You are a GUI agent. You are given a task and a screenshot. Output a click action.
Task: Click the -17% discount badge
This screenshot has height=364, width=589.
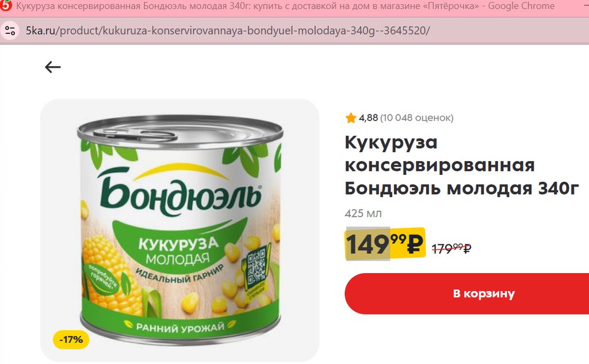click(x=71, y=340)
